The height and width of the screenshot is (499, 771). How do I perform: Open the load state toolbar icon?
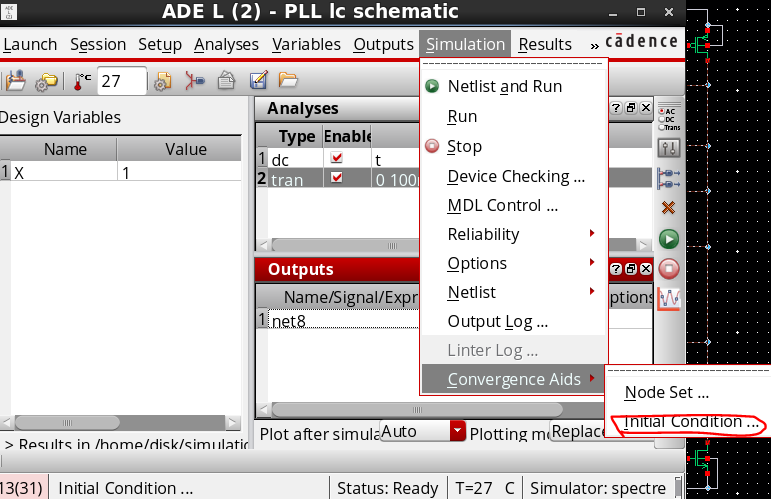15,81
